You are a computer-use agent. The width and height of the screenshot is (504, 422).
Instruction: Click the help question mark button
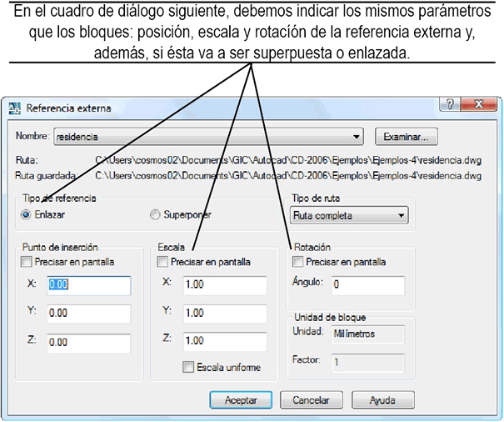click(450, 104)
